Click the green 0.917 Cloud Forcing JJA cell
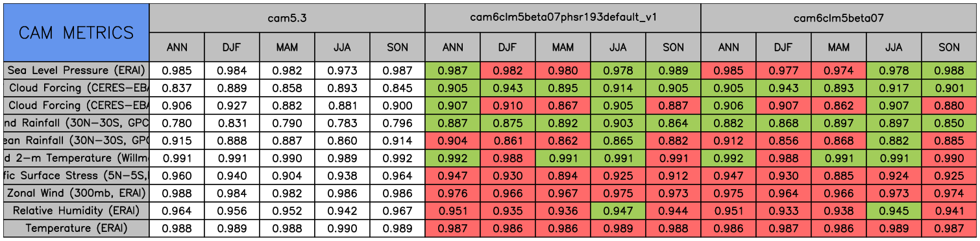The image size is (980, 241). coord(894,88)
